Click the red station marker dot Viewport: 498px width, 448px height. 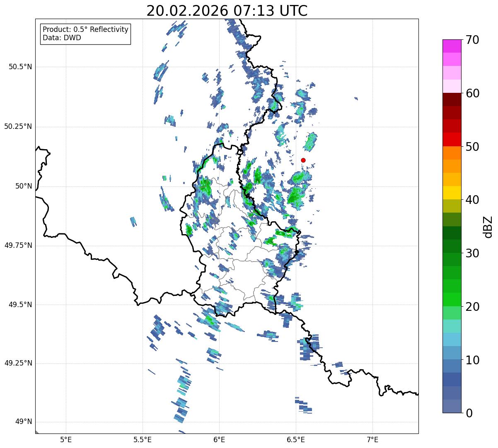coord(303,160)
